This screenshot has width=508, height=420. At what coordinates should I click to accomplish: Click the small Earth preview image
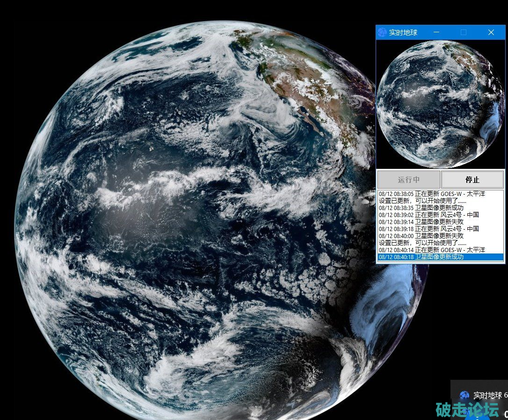[x=440, y=104]
